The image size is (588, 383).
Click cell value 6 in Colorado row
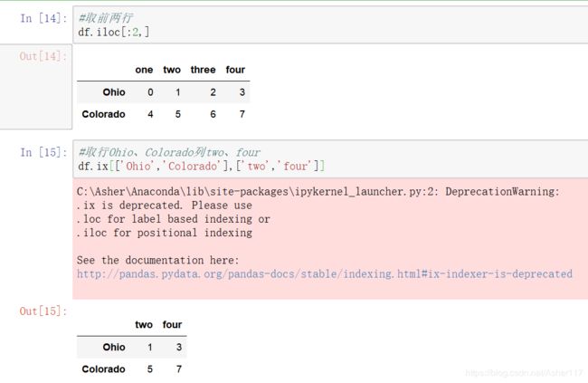(213, 114)
